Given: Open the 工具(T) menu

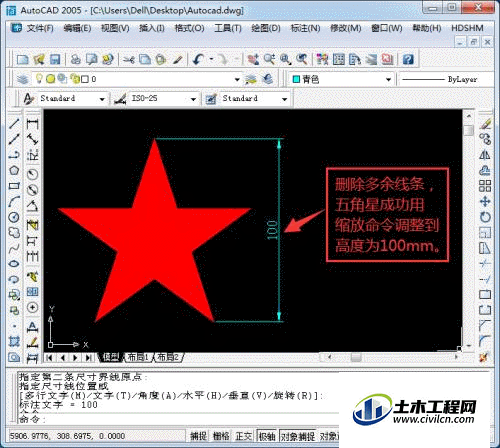Looking at the screenshot, I should pos(228,28).
